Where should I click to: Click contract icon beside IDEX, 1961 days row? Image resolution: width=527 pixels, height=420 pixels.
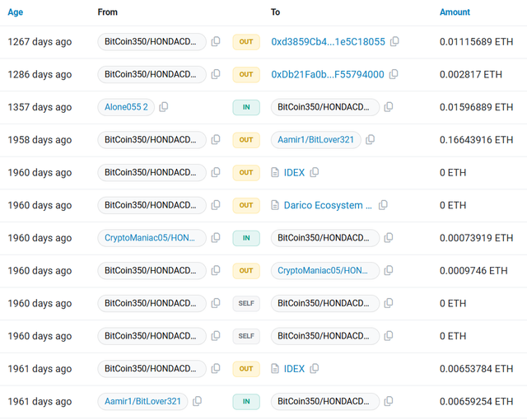click(x=275, y=369)
